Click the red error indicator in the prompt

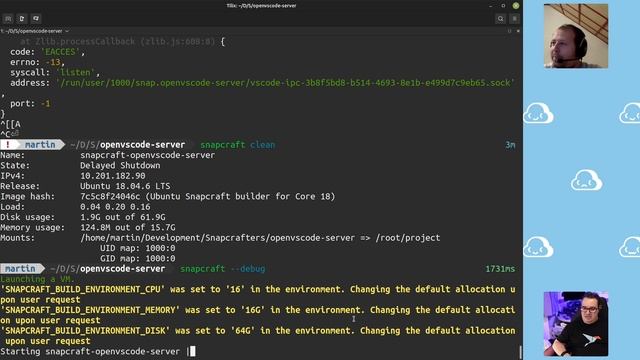(x=8, y=145)
